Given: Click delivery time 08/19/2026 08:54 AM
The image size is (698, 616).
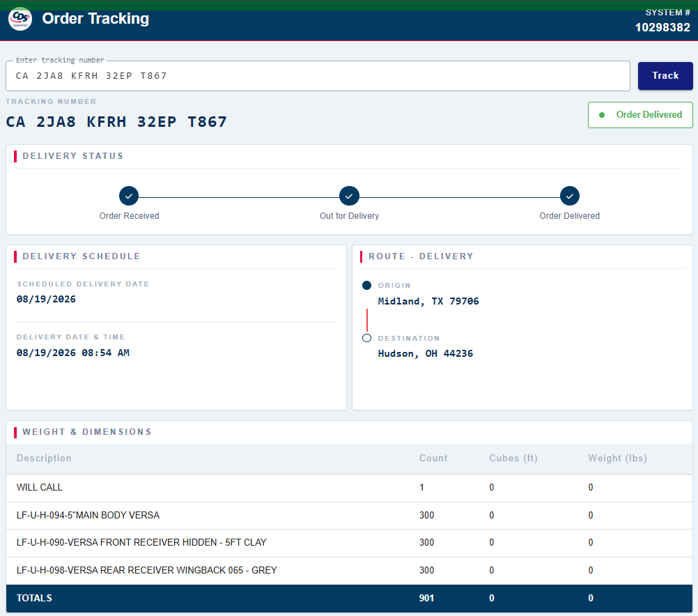Looking at the screenshot, I should click(x=73, y=353).
